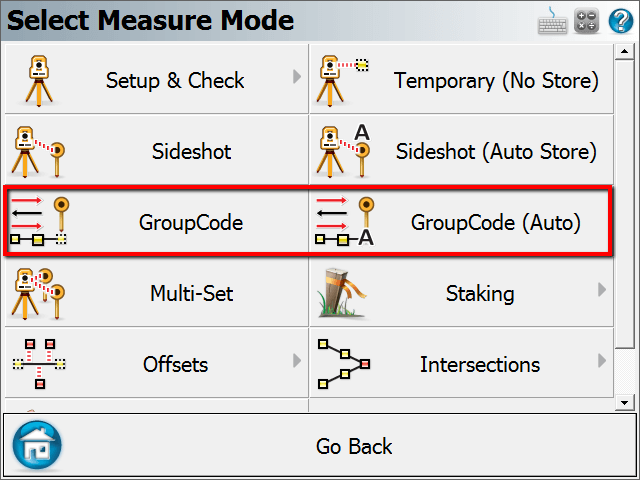Viewport: 640px width, 480px height.
Task: Open the Offsets measure option
Action: pyautogui.click(x=157, y=363)
